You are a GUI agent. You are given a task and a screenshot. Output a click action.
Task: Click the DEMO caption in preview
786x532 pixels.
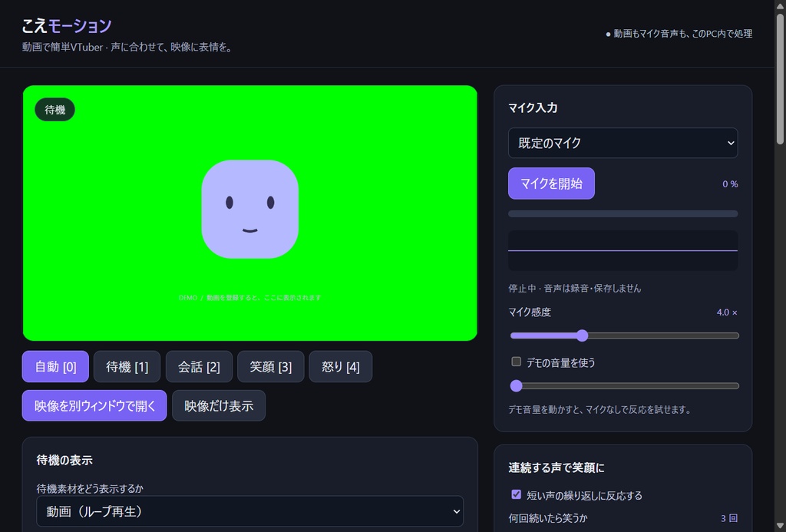249,297
